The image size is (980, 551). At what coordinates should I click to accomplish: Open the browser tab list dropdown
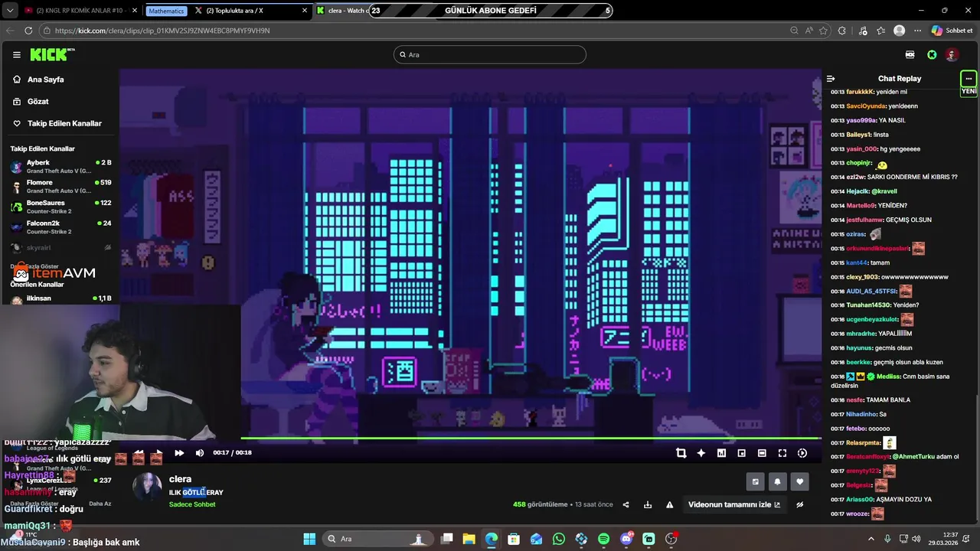[x=10, y=11]
